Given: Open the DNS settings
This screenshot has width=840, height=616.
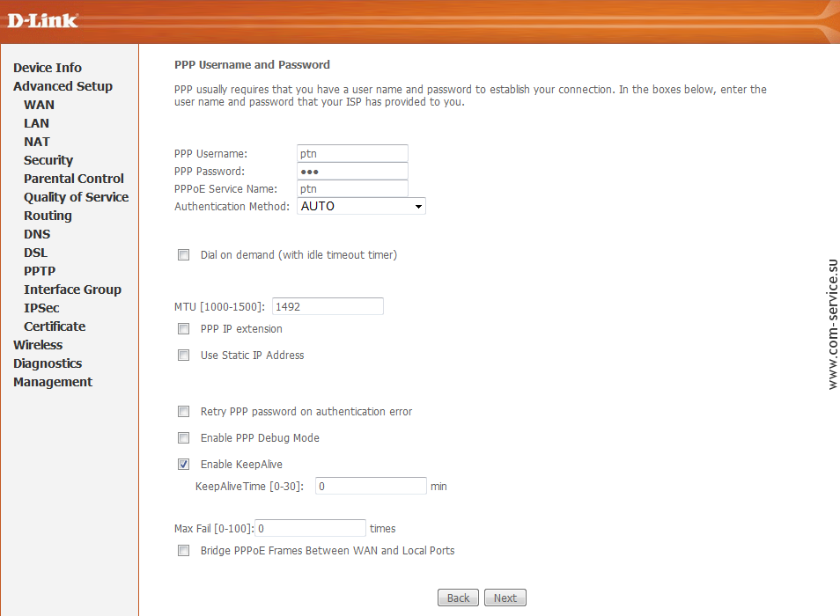Looking at the screenshot, I should 37,234.
